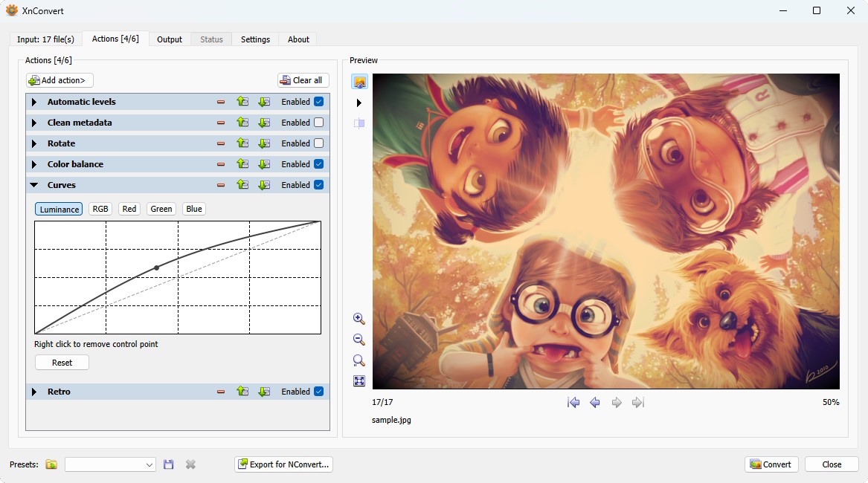868x483 pixels.
Task: Expand the arrow beside the preview panel
Action: (359, 103)
